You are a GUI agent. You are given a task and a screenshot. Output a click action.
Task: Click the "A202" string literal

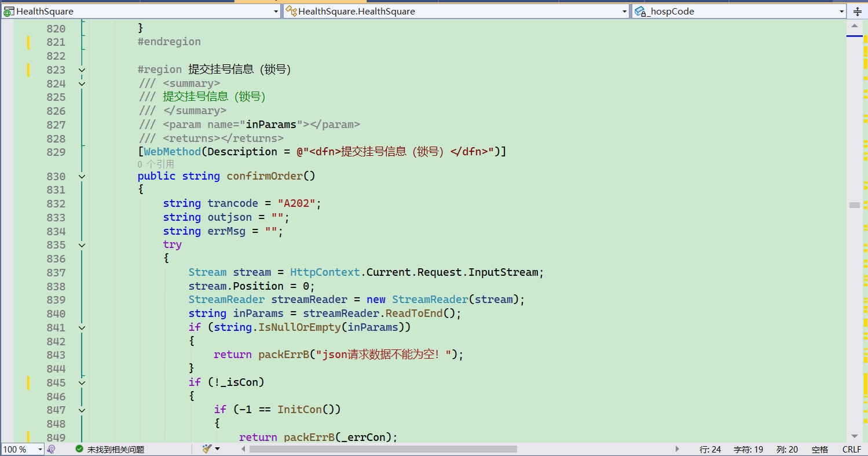tap(296, 203)
